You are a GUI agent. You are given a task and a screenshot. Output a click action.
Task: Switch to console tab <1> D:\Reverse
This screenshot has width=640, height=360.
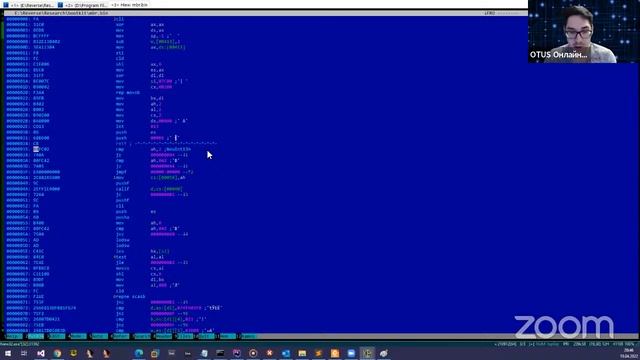29,5
